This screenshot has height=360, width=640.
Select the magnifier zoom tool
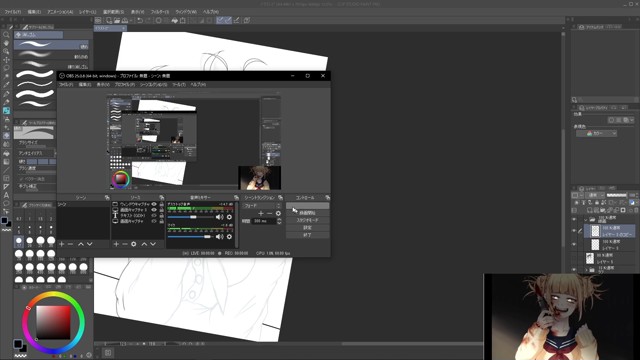[x=6, y=35]
